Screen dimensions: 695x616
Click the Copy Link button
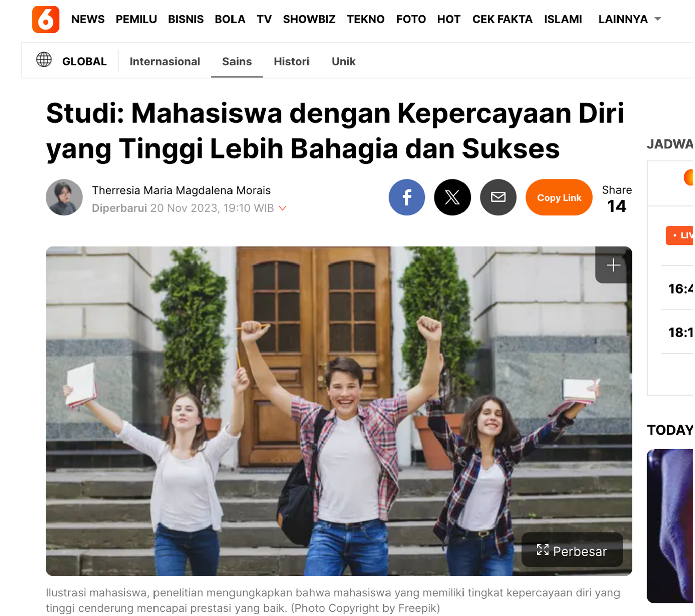560,198
